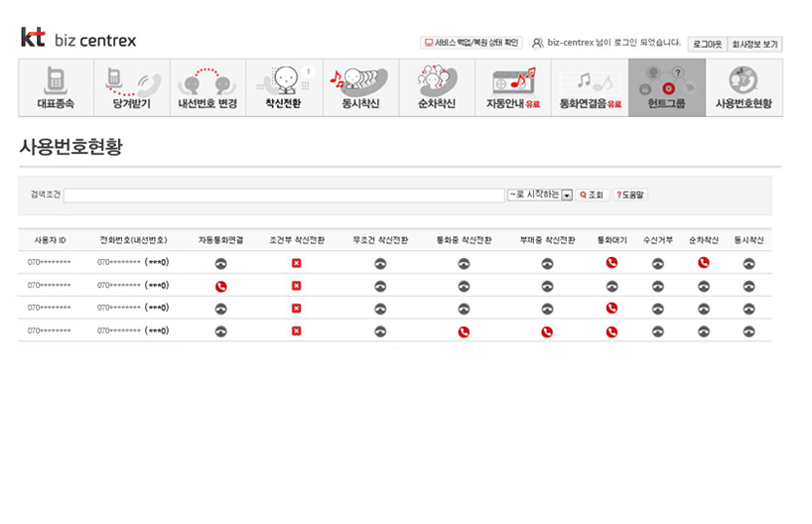Image resolution: width=812 pixels, height=524 pixels.
Task: Toggle 조건부 착신전환 X in first row
Action: pyautogui.click(x=296, y=263)
